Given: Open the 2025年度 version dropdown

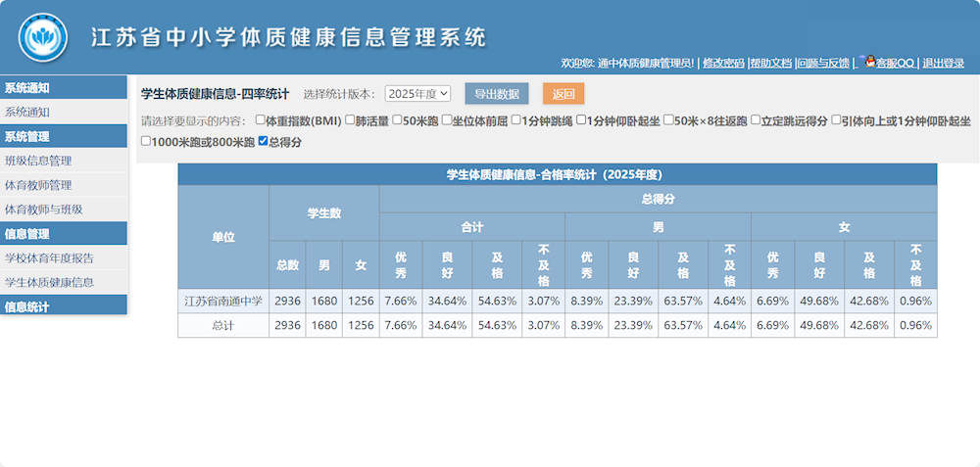Looking at the screenshot, I should point(417,94).
